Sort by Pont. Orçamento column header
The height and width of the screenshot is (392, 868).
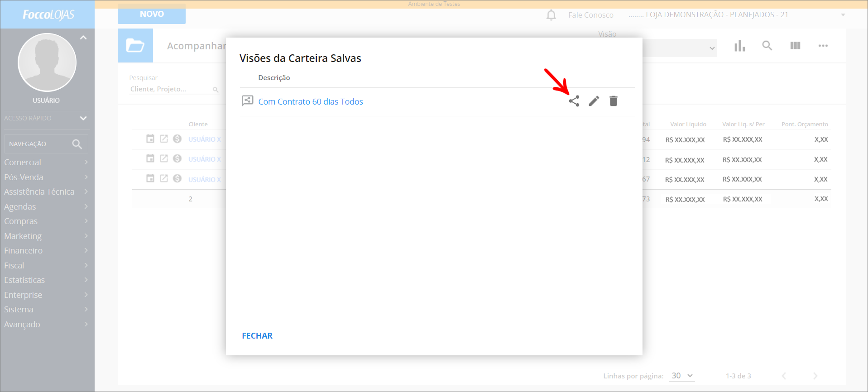pos(805,124)
